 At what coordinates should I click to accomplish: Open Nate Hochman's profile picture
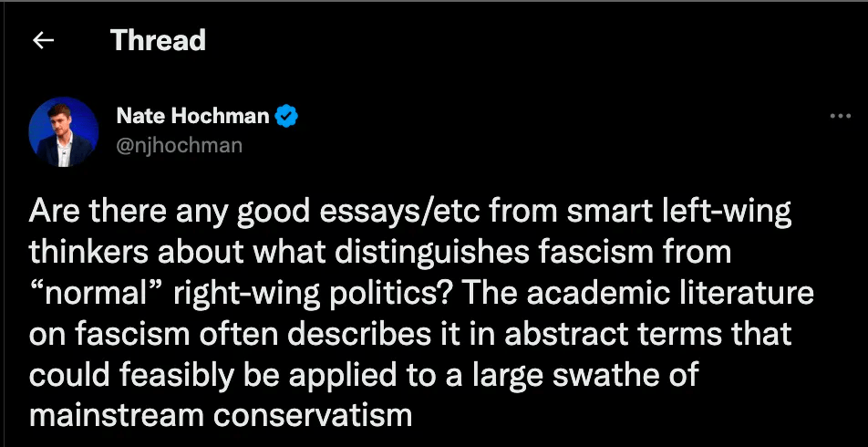click(64, 131)
